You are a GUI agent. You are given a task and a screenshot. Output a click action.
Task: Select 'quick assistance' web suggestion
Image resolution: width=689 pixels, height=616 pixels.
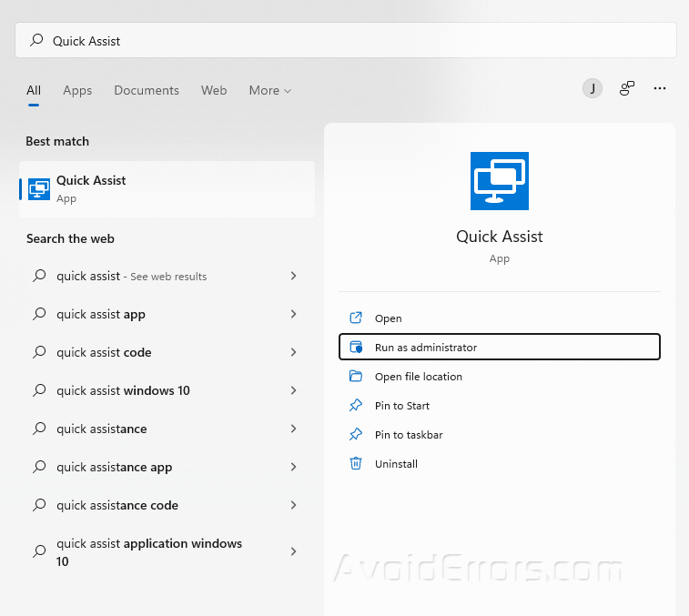pos(167,429)
